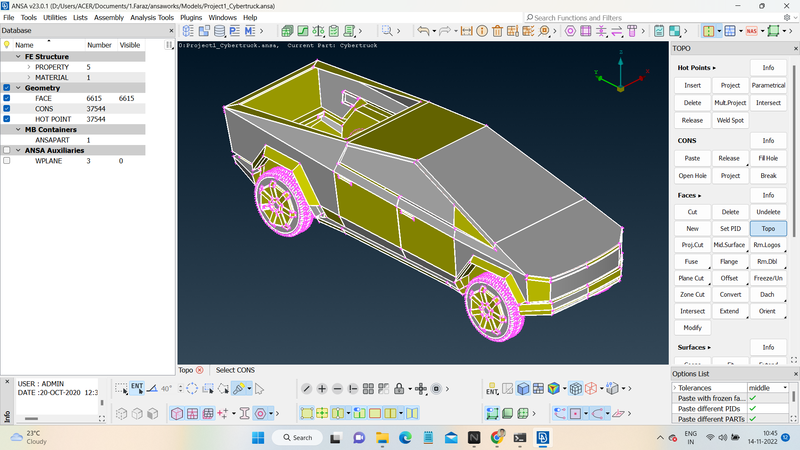The width and height of the screenshot is (800, 450).
Task: Open the Help menu
Action: point(250,17)
